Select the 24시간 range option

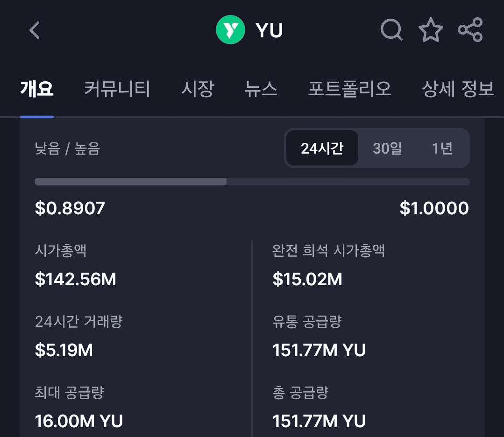pyautogui.click(x=322, y=148)
